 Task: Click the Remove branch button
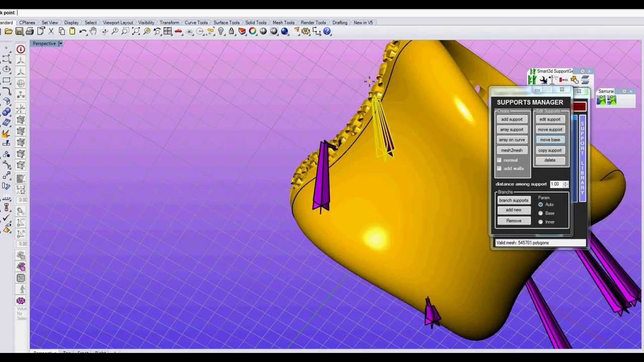tap(514, 221)
